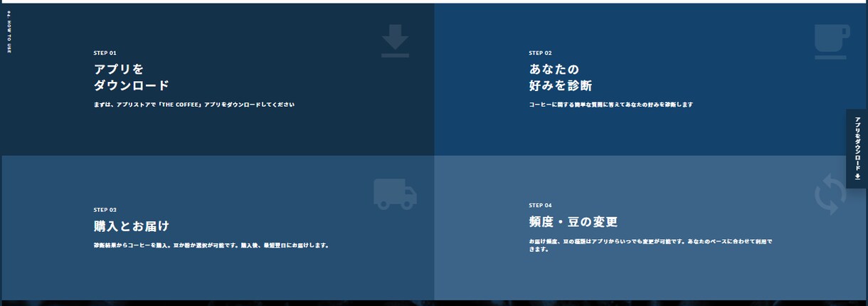
Task: Click the STEP 03 label
Action: [105, 210]
